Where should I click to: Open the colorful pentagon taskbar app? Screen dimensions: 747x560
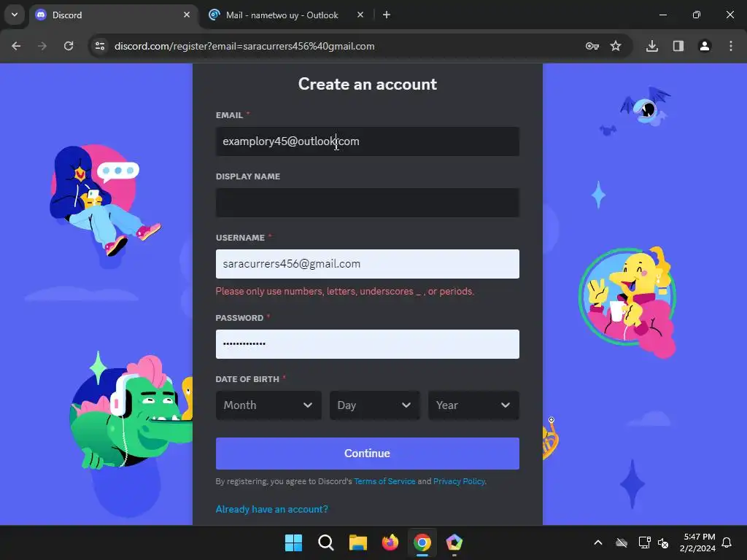point(454,542)
